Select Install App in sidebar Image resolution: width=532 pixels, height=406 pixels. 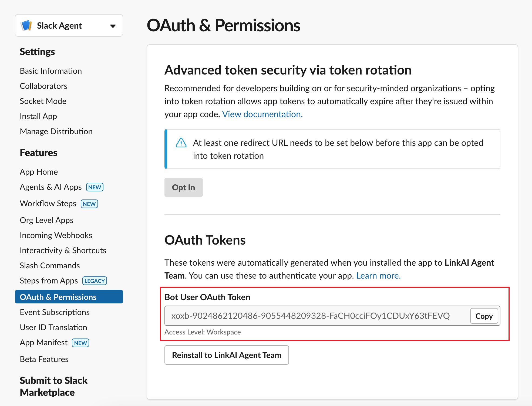tap(38, 116)
